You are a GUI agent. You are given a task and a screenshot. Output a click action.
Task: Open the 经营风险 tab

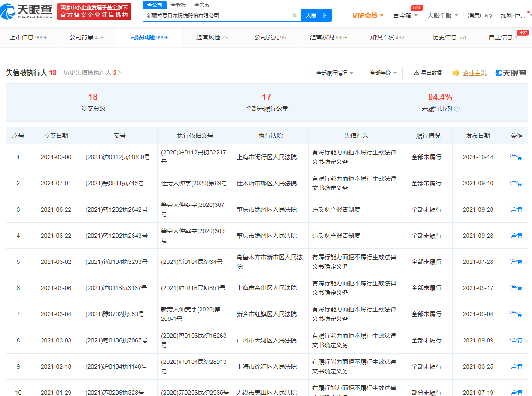[x=212, y=37]
